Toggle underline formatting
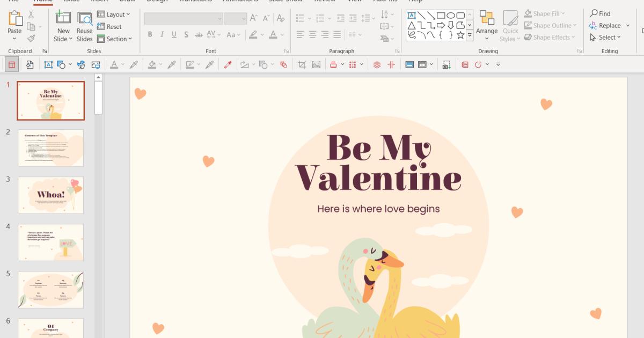 [173, 35]
